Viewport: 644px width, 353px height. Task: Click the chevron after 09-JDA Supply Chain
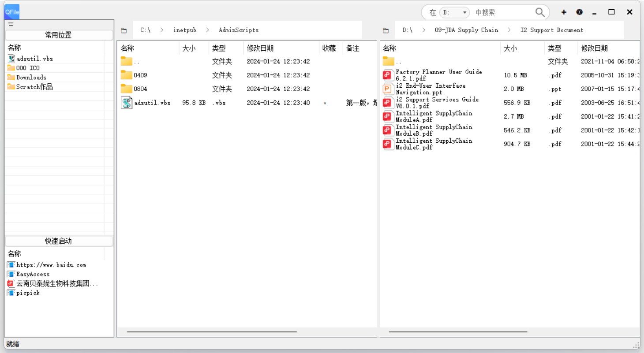[509, 30]
